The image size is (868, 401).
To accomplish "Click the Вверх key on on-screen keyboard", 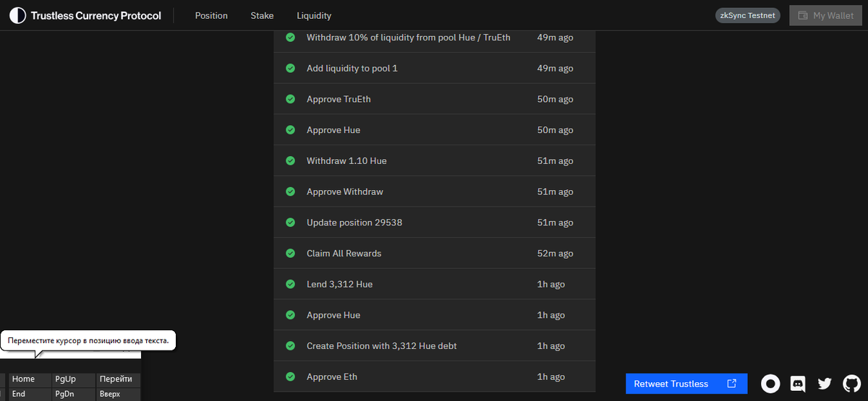I will click(119, 394).
